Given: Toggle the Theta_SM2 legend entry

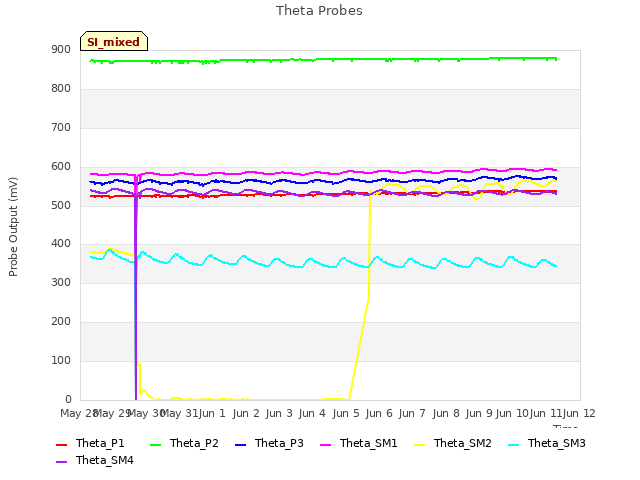Looking at the screenshot, I should tap(453, 443).
